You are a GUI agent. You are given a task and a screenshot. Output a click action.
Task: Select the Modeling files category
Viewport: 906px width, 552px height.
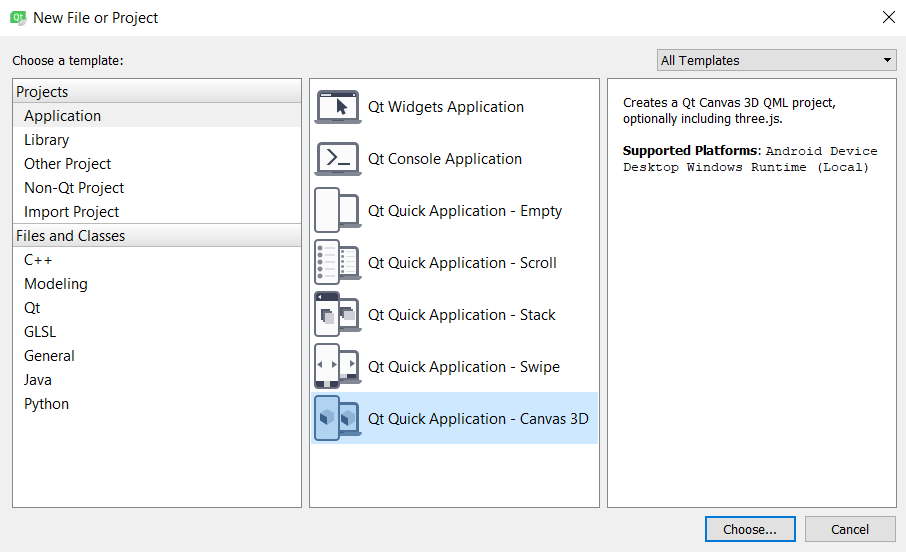pyautogui.click(x=157, y=284)
